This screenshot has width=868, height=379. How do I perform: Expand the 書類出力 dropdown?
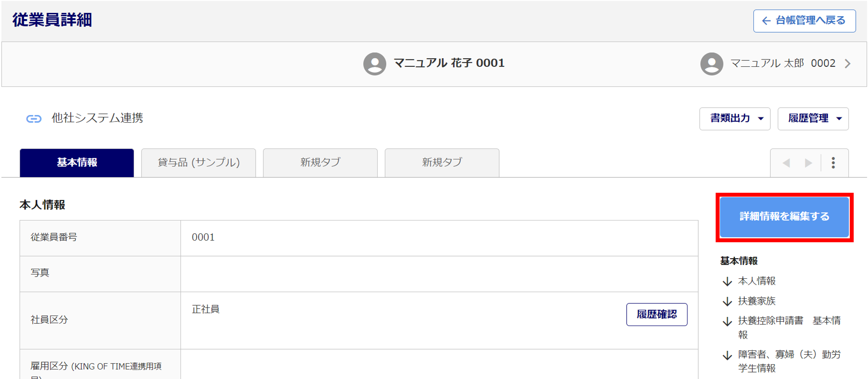[x=735, y=119]
